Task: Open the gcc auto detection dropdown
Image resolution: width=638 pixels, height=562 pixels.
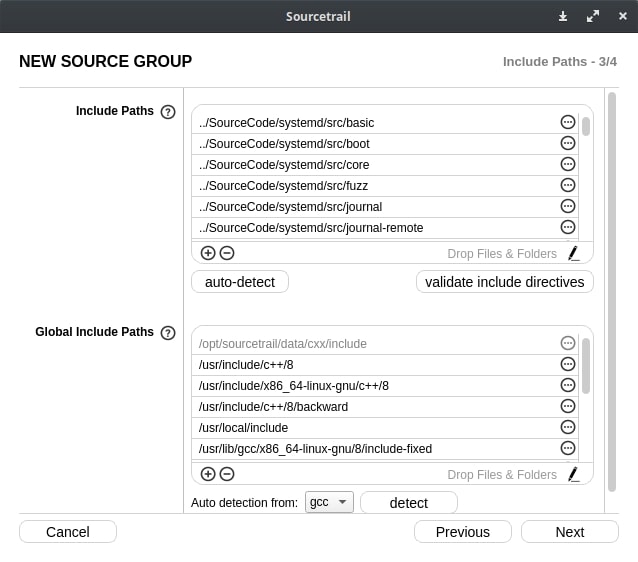Action: [x=329, y=502]
